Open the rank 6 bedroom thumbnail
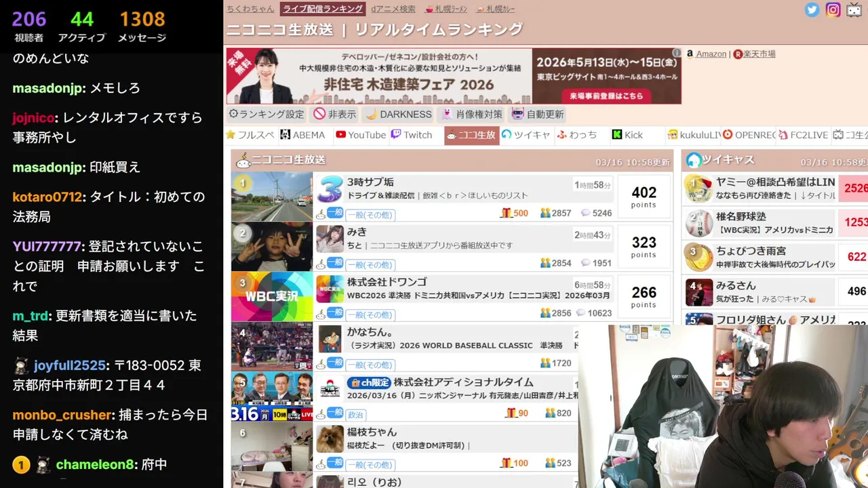Viewport: 868px width, 488px height. [x=272, y=447]
